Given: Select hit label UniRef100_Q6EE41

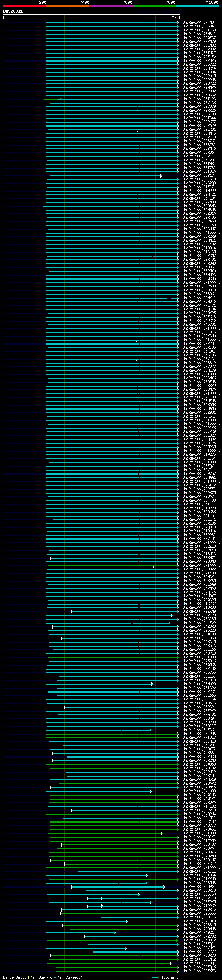Looking at the screenshot, I should point(199,520).
